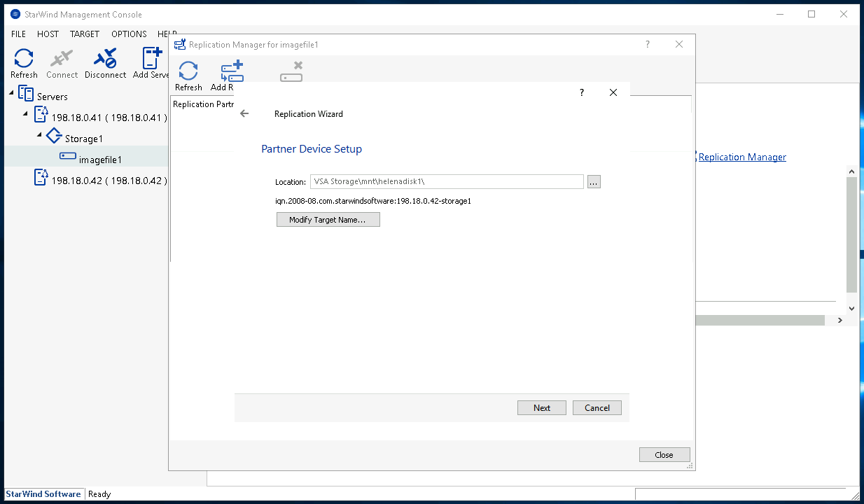Browse for location with ellipsis button
The height and width of the screenshot is (504, 864).
coord(594,181)
